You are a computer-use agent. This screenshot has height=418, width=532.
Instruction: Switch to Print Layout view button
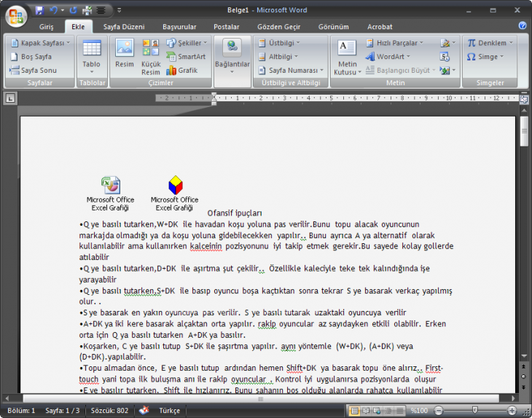click(355, 411)
